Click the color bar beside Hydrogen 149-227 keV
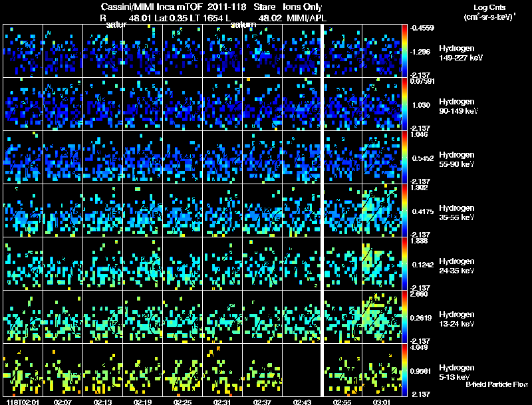 404,51
